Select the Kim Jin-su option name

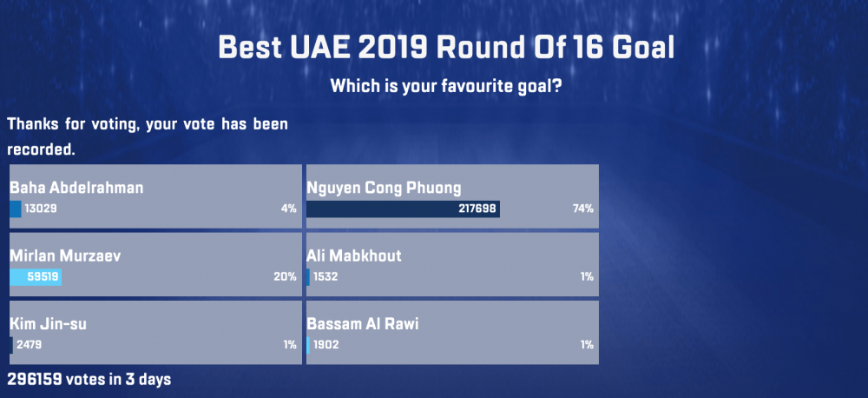48,324
